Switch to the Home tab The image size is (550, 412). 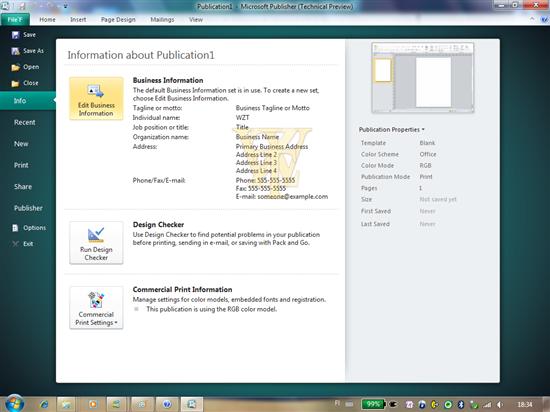[x=47, y=20]
